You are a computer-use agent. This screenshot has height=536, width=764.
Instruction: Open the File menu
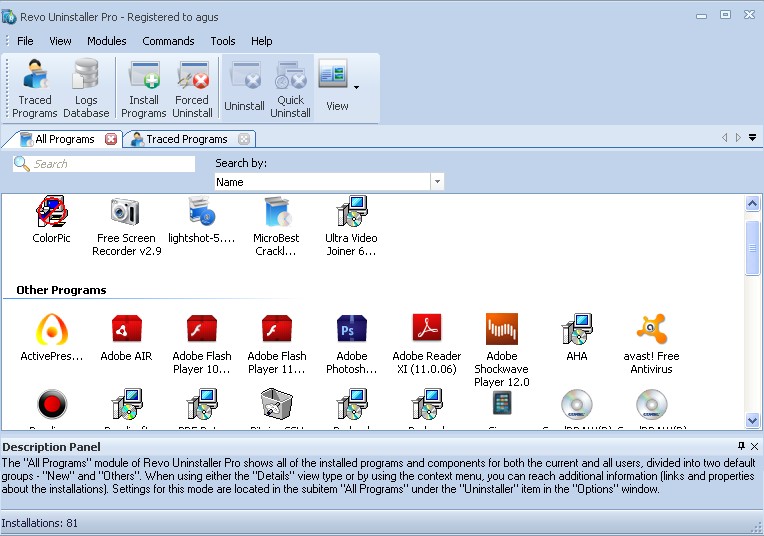pyautogui.click(x=25, y=41)
